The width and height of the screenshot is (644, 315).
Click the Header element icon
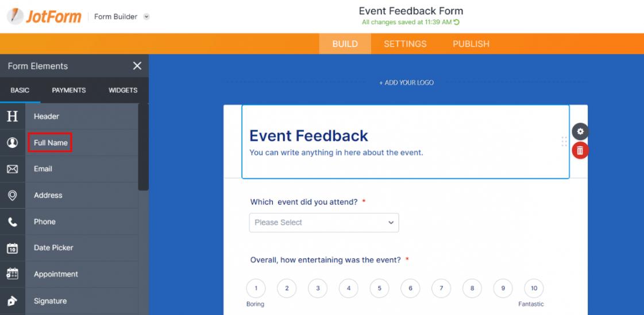click(12, 116)
